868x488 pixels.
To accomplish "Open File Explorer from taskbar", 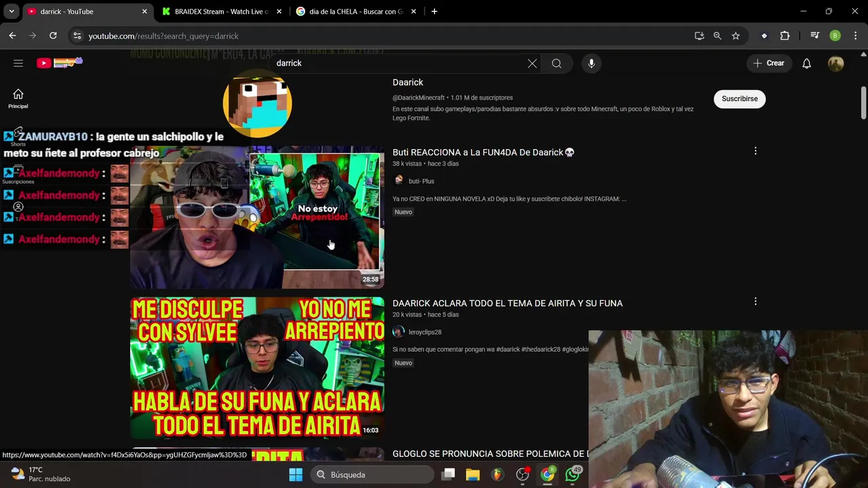I will pos(473,474).
